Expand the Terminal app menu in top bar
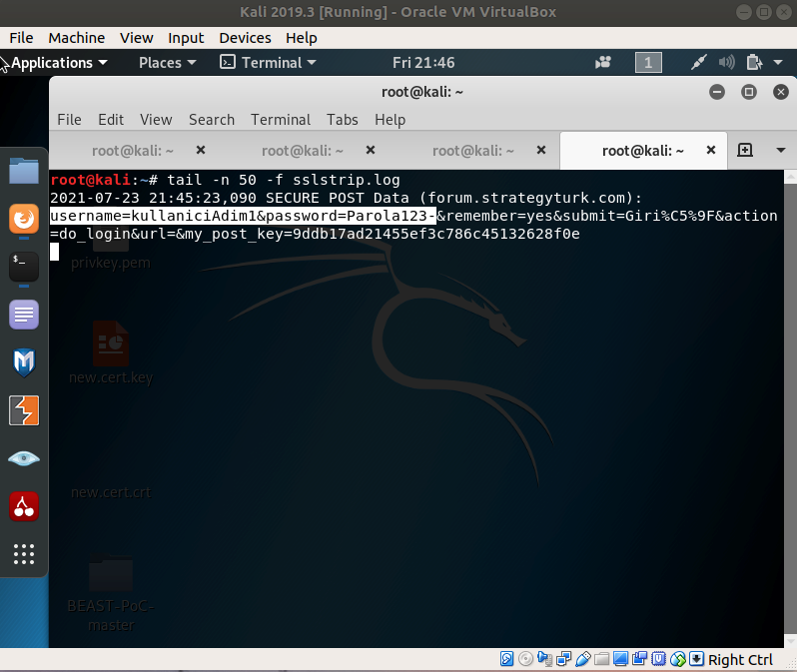This screenshot has height=672, width=797. coord(268,63)
